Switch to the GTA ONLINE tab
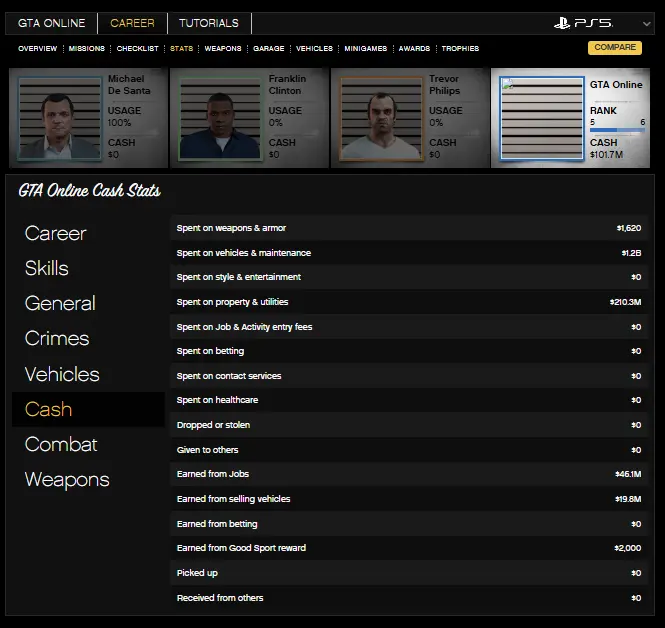The height and width of the screenshot is (628, 665). [x=51, y=23]
